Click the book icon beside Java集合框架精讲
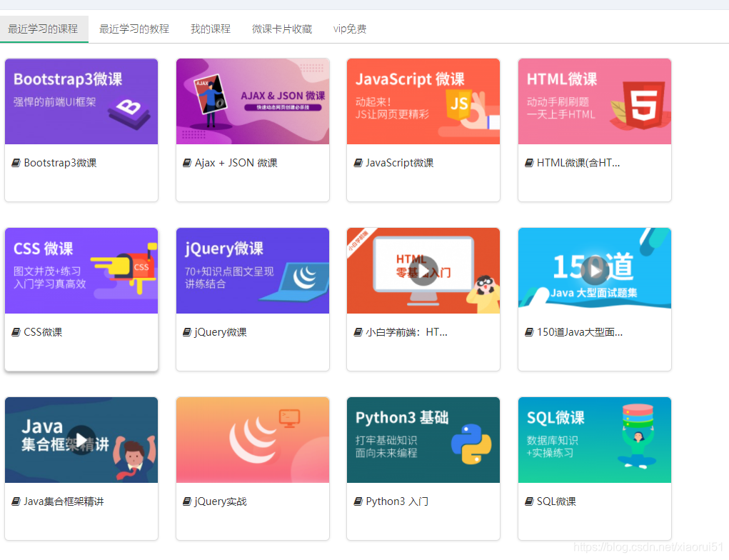The image size is (729, 560). pyautogui.click(x=16, y=501)
